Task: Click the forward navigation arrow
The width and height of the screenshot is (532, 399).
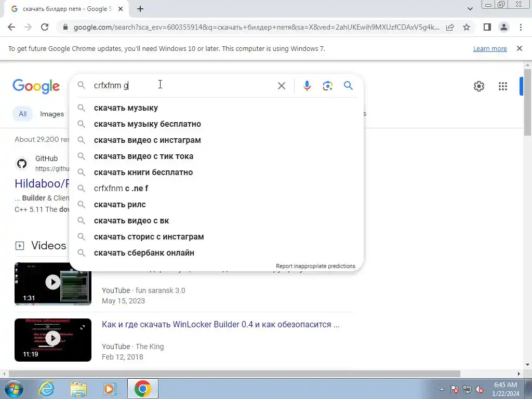Action: (28, 27)
